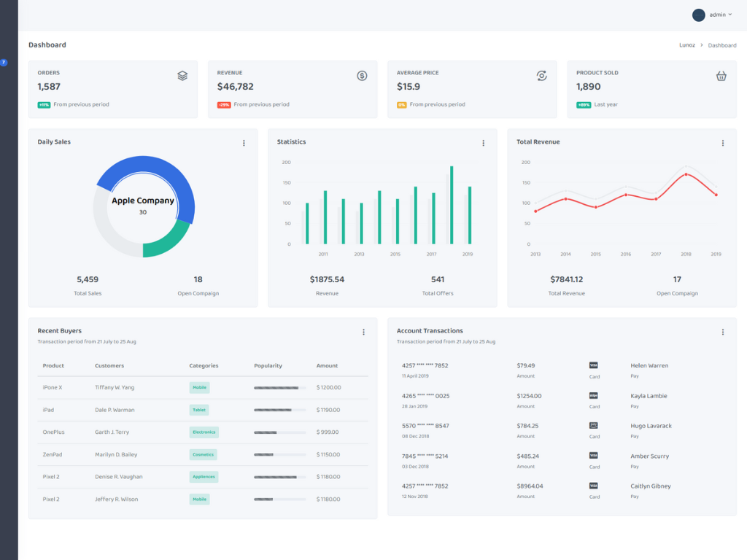Image resolution: width=747 pixels, height=560 pixels.
Task: Open the Total Revenue options menu
Action: coord(722,144)
